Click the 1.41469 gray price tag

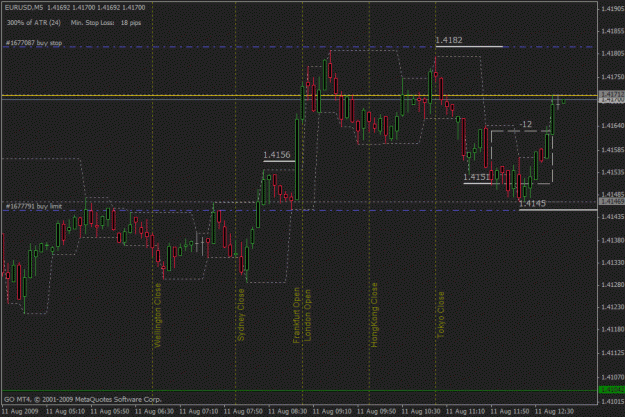[x=611, y=202]
